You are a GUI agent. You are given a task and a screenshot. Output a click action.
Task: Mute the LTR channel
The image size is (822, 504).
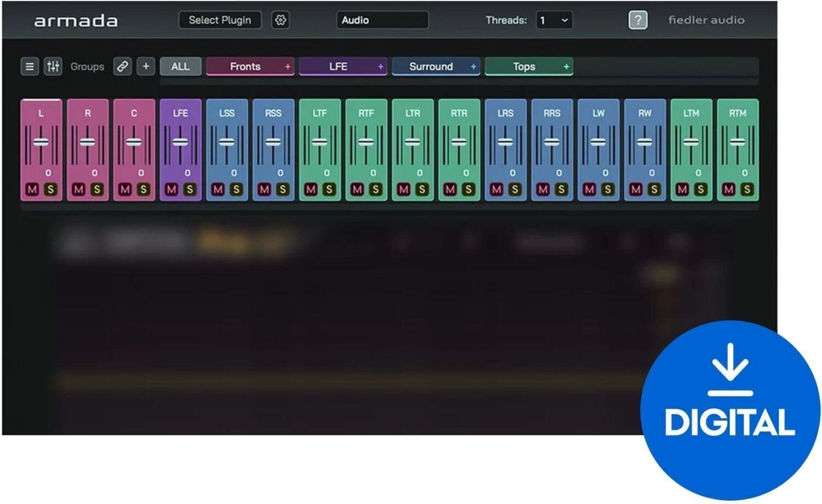[x=404, y=189]
